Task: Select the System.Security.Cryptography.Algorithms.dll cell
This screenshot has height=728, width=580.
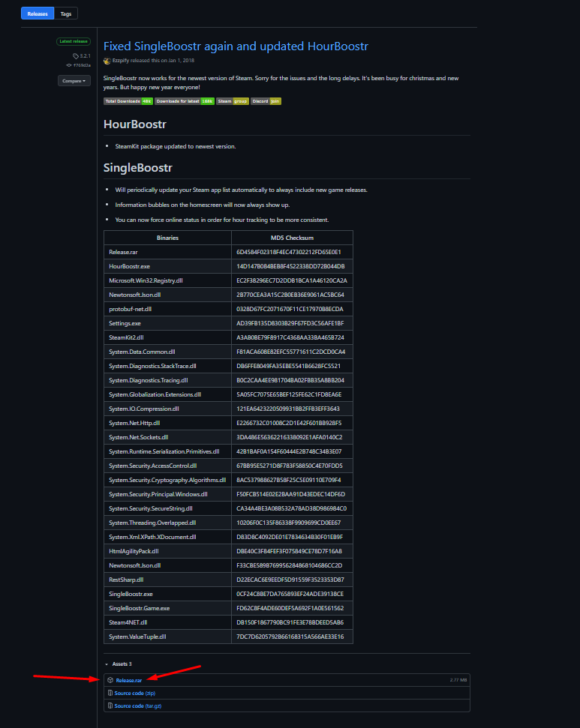Action: (x=168, y=480)
